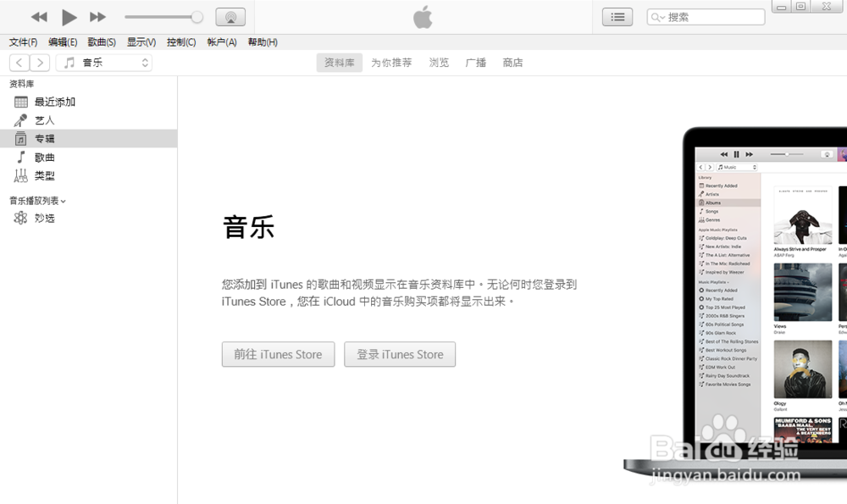Switch to the 广播 tab

coord(476,63)
